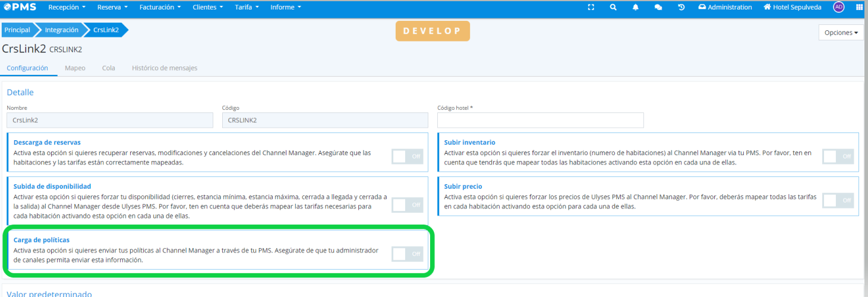
Task: Click the PMS logo
Action: coord(20,7)
